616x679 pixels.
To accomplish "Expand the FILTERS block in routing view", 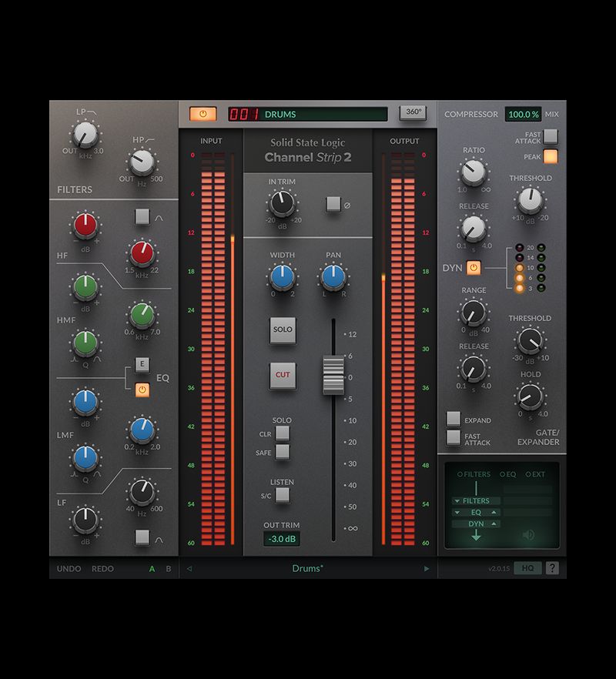I will (x=456, y=501).
